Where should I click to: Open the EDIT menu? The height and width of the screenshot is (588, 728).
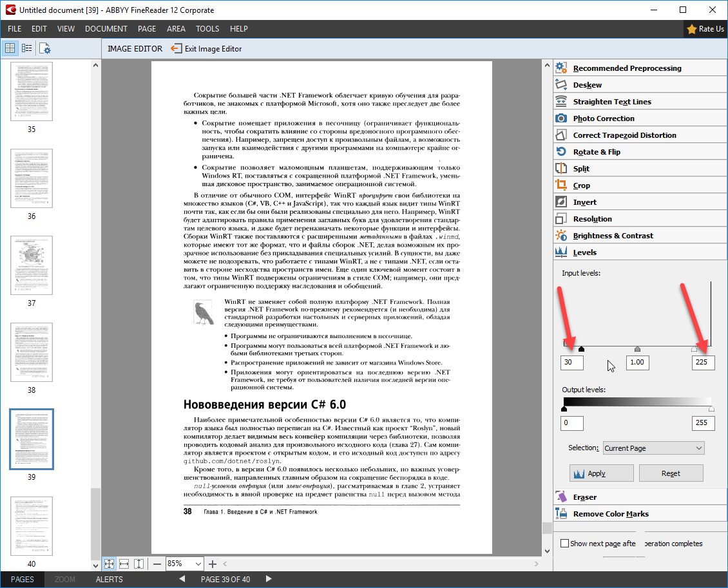pos(39,29)
